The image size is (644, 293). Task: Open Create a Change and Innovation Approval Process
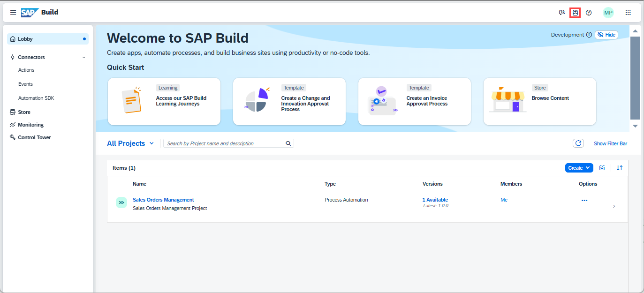click(x=289, y=102)
